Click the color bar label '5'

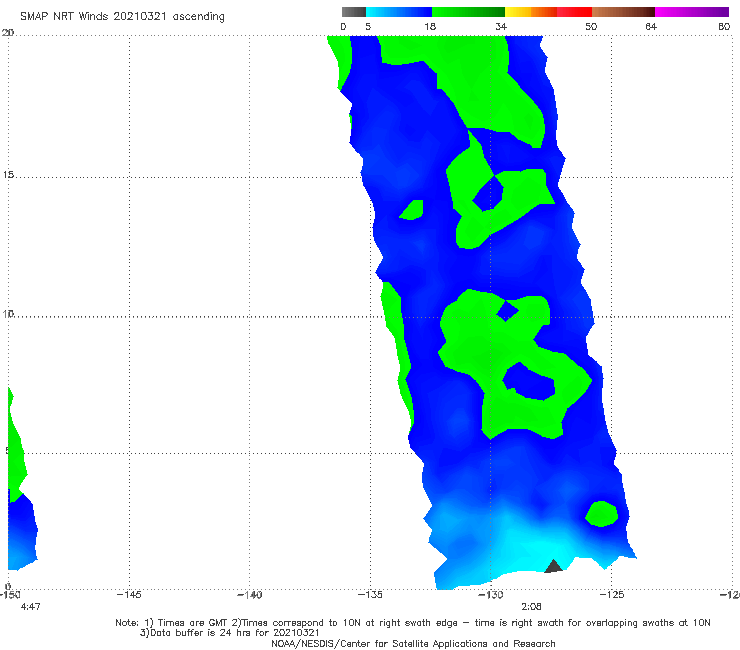coord(368,27)
